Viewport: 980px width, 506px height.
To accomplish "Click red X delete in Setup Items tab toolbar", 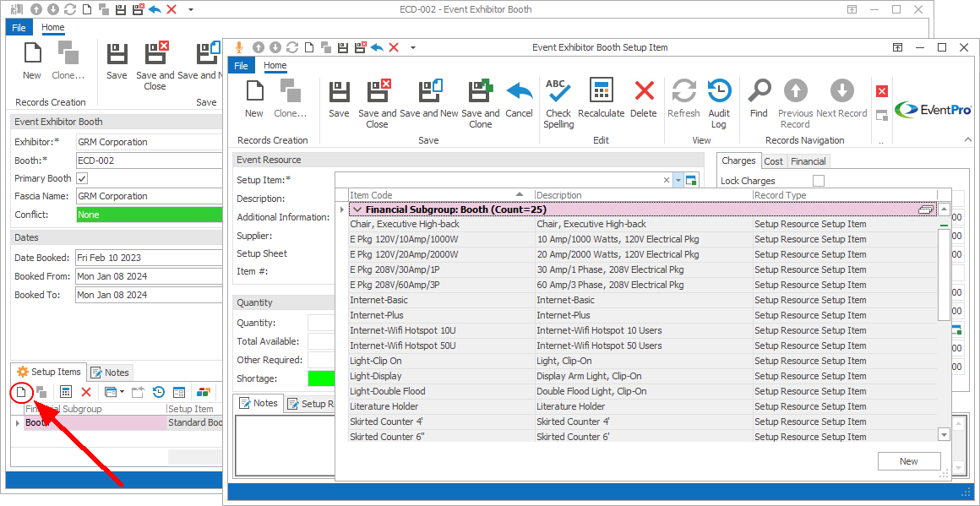I will click(x=87, y=392).
